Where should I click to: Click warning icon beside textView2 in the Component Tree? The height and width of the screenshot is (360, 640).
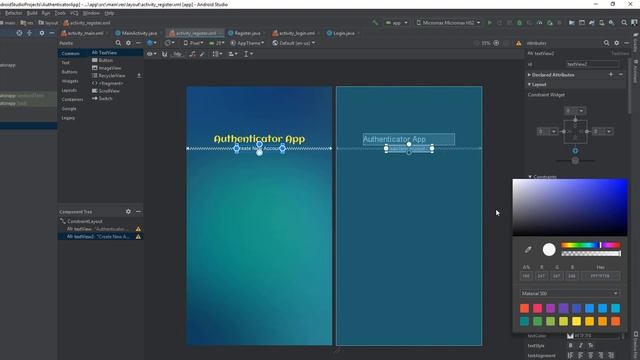tap(138, 237)
